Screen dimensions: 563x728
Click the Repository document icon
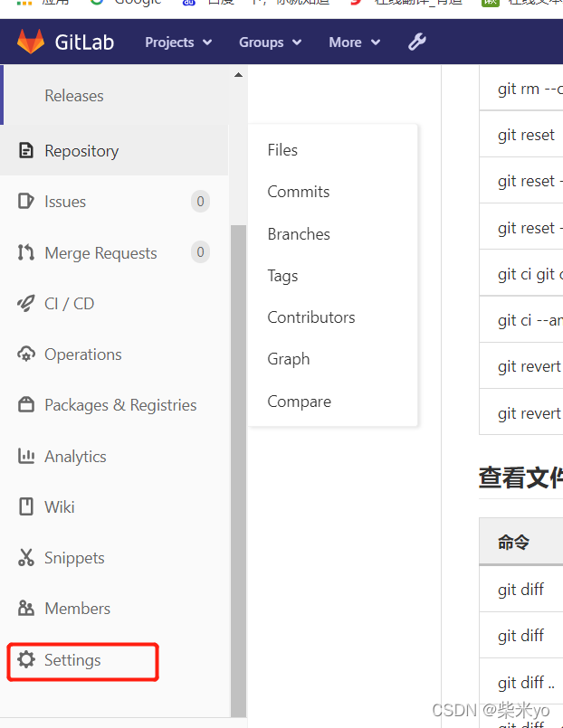tap(26, 150)
